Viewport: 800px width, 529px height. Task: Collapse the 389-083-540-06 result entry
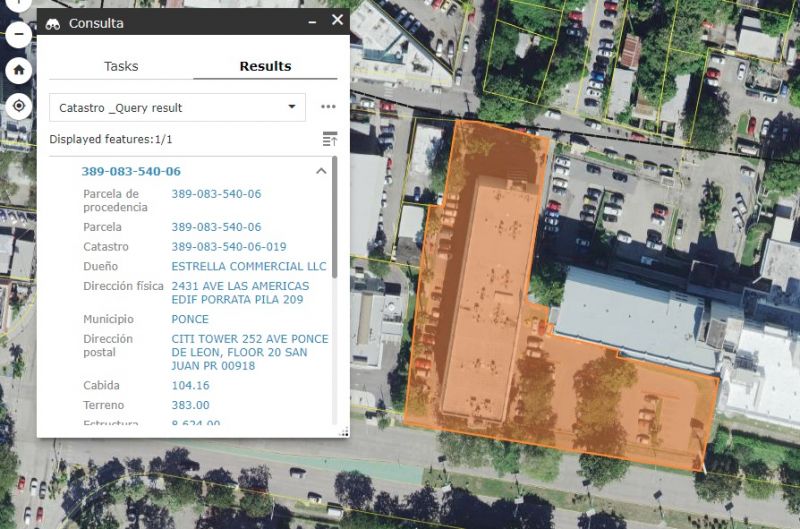(321, 171)
